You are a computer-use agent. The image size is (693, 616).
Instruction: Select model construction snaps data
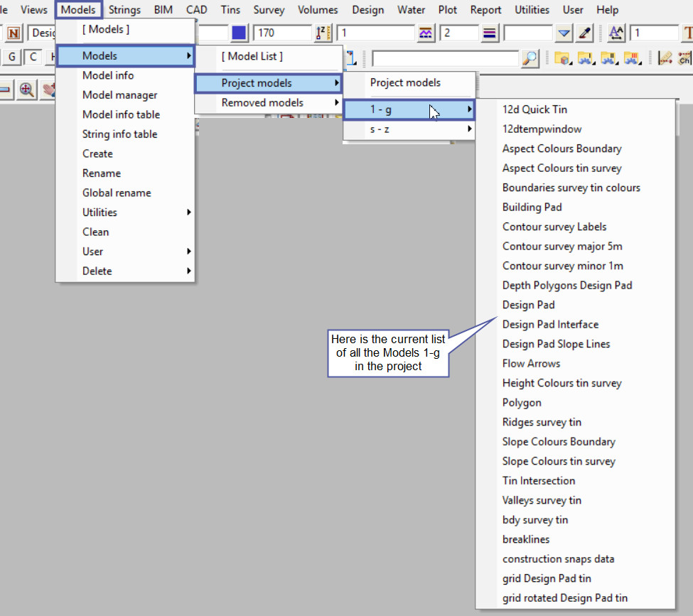click(558, 559)
